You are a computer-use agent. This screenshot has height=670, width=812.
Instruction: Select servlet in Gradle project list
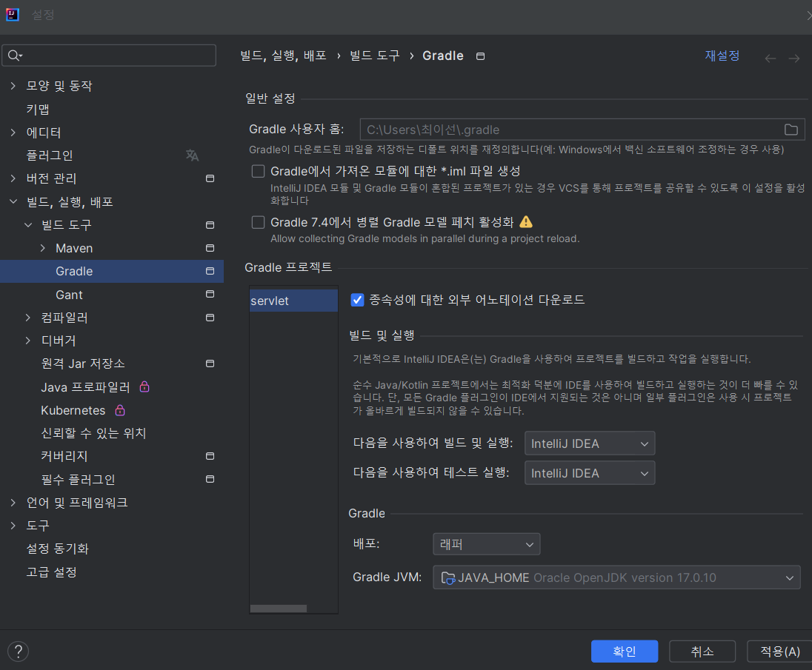(293, 301)
